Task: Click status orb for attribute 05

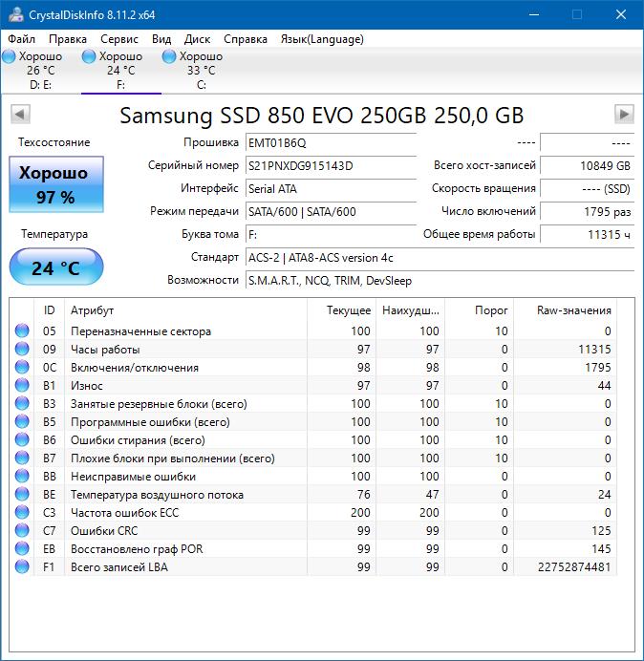Action: pyautogui.click(x=22, y=330)
